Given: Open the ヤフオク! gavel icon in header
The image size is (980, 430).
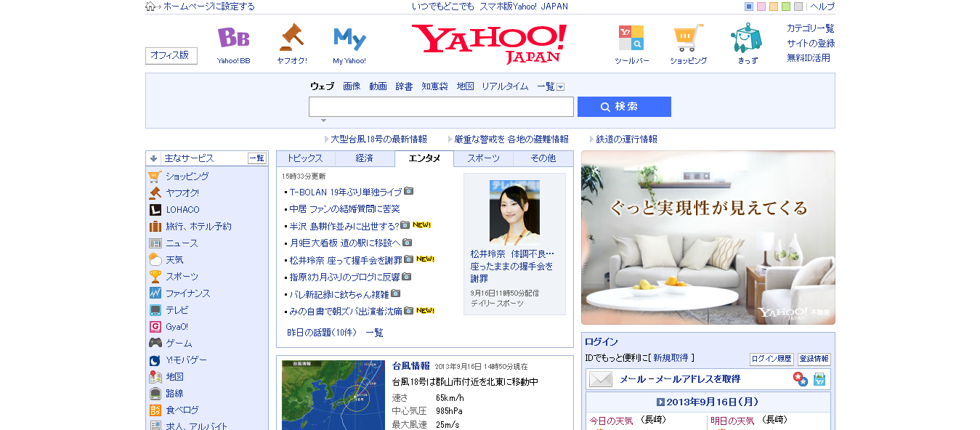Looking at the screenshot, I should tap(291, 37).
